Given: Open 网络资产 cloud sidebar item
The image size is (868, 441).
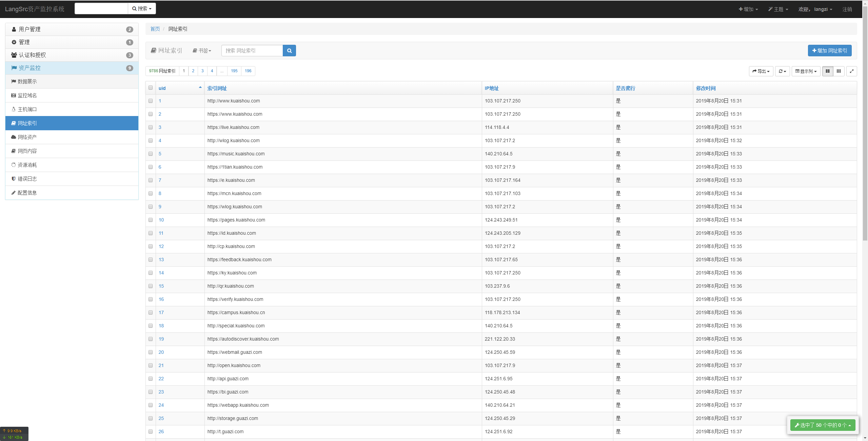Looking at the screenshot, I should 27,137.
